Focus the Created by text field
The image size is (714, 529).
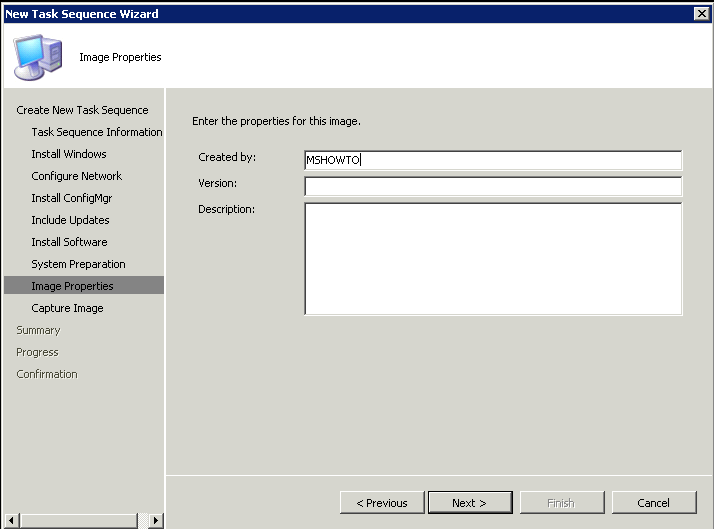tap(493, 160)
